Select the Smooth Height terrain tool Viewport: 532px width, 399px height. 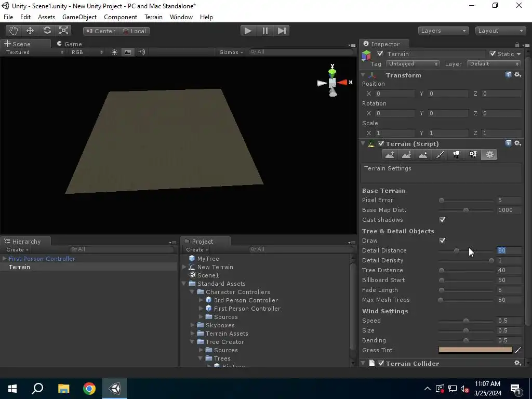[423, 155]
